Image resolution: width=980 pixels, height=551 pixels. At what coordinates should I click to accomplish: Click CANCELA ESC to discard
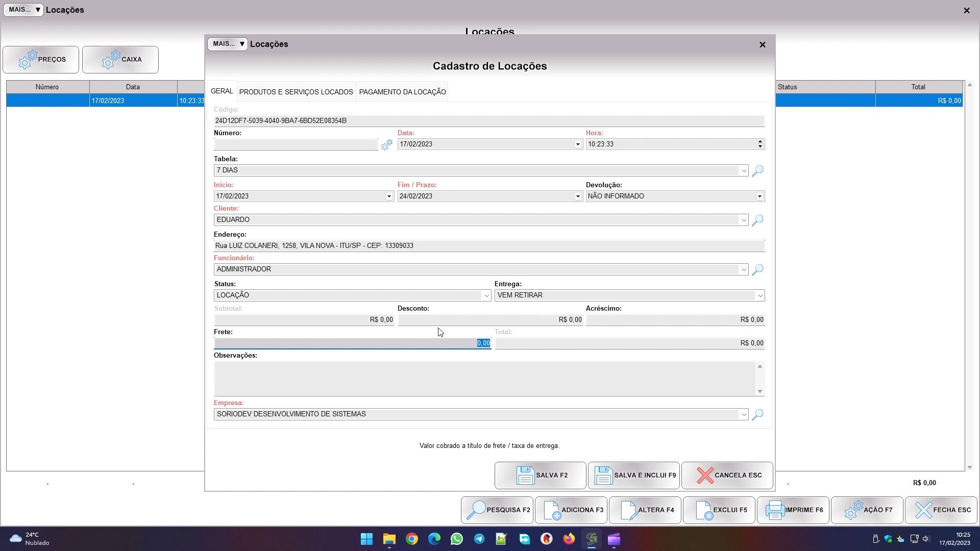point(727,475)
